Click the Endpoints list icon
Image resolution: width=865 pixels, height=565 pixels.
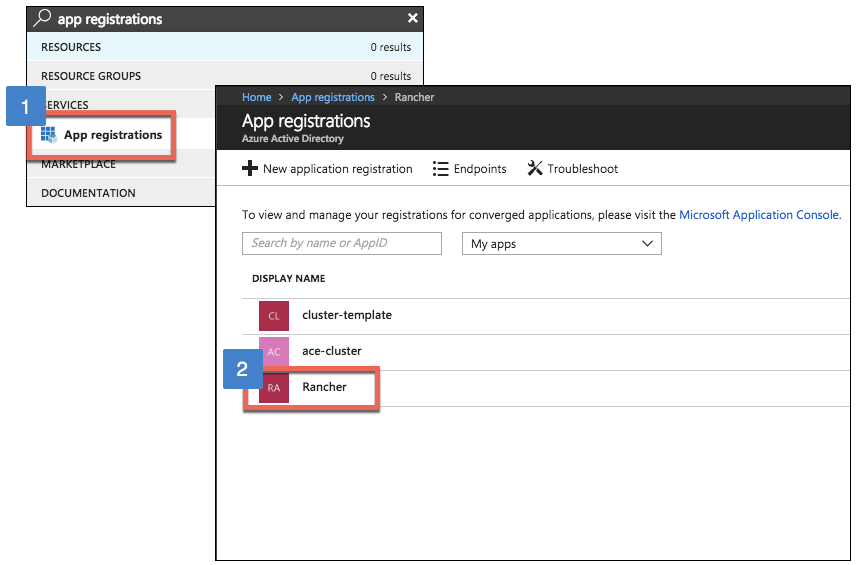tap(440, 169)
